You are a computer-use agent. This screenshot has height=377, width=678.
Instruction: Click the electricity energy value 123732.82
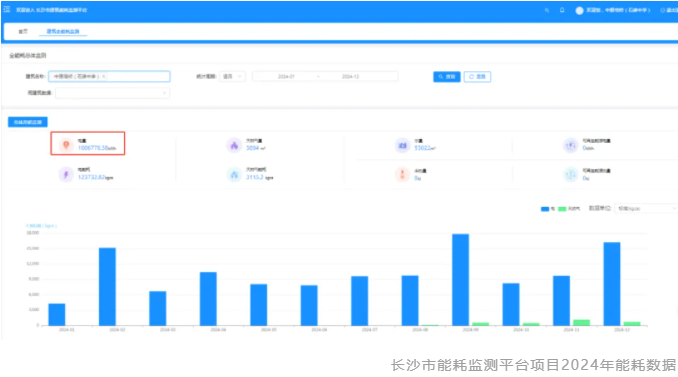click(92, 177)
